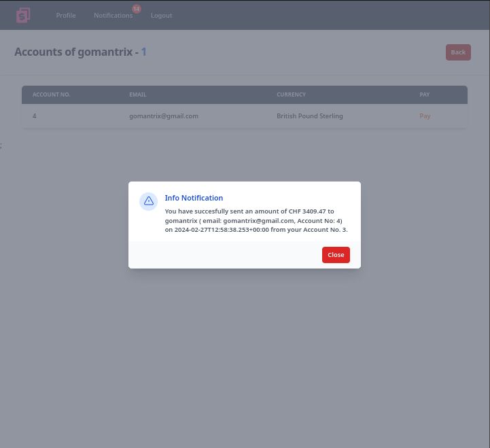Click the Pay link for account 4
The image size is (490, 448).
(x=425, y=116)
